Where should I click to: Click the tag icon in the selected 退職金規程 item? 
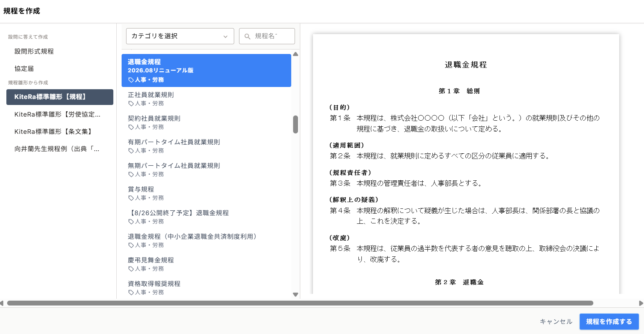131,80
